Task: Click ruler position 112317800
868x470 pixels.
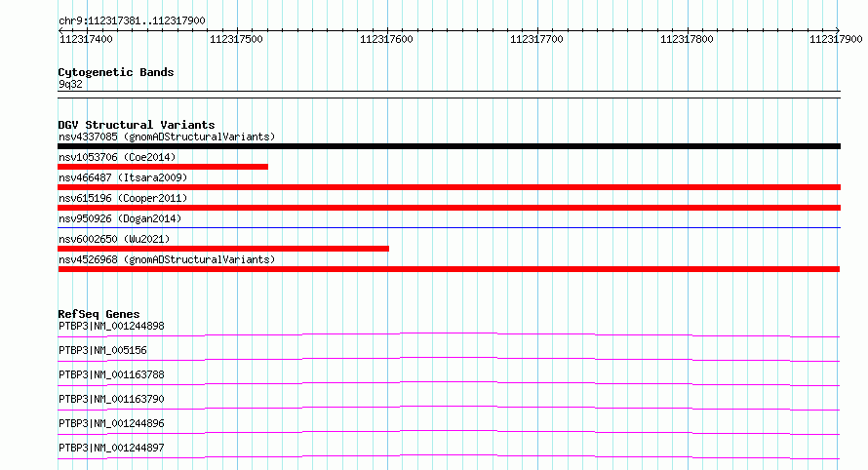Action: 687,39
